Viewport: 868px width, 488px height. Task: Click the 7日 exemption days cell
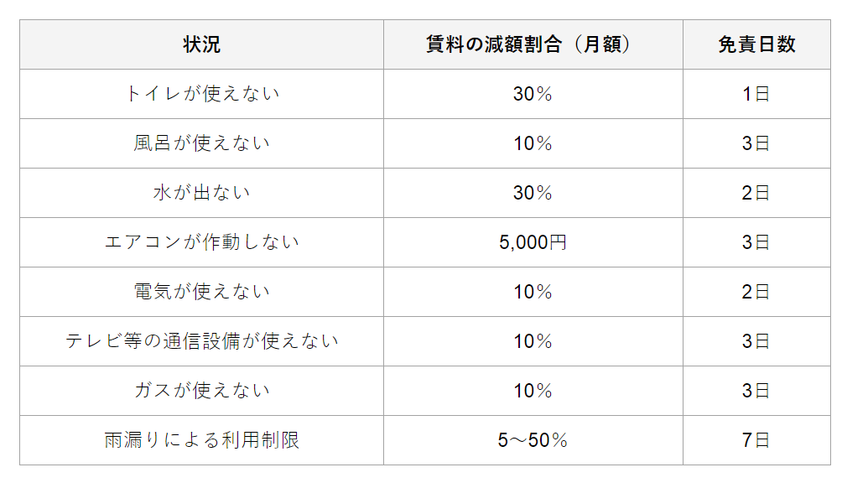click(x=756, y=440)
